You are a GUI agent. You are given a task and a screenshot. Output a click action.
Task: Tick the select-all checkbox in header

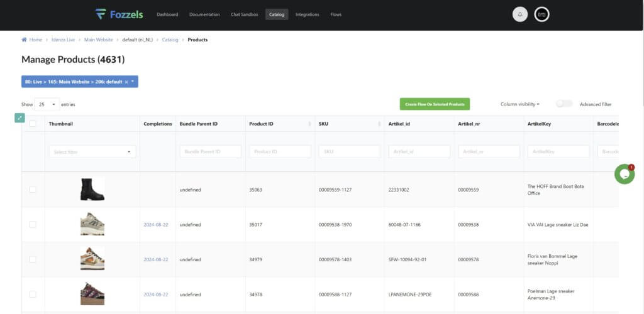[x=33, y=124]
